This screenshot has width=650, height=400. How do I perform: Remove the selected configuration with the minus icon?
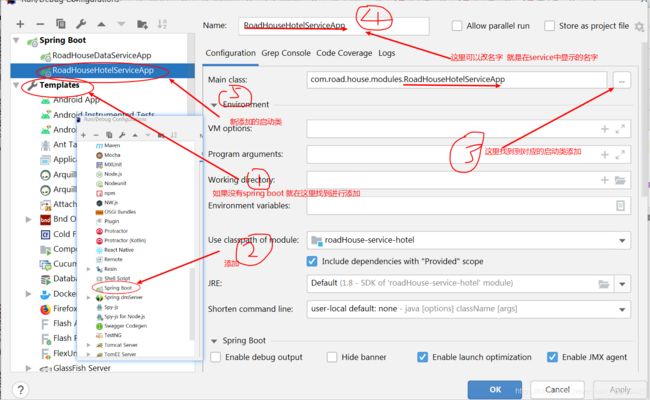40,24
